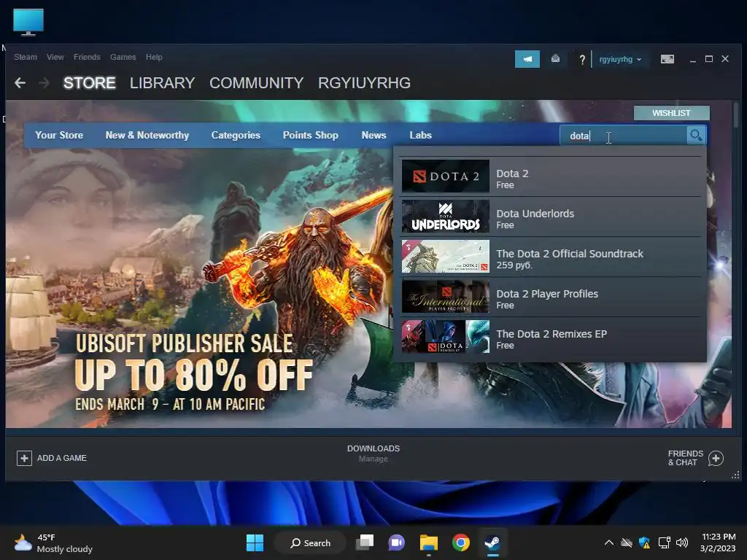The height and width of the screenshot is (560, 747).
Task: Open the clock and date panel
Action: 718,542
